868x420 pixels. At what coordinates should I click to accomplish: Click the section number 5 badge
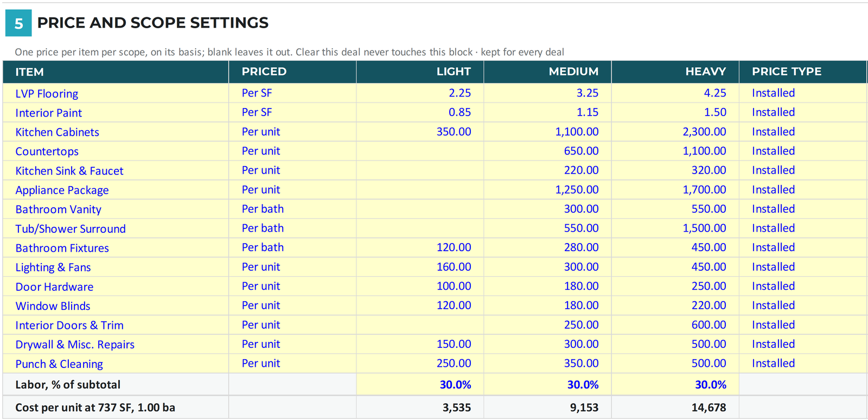point(18,23)
